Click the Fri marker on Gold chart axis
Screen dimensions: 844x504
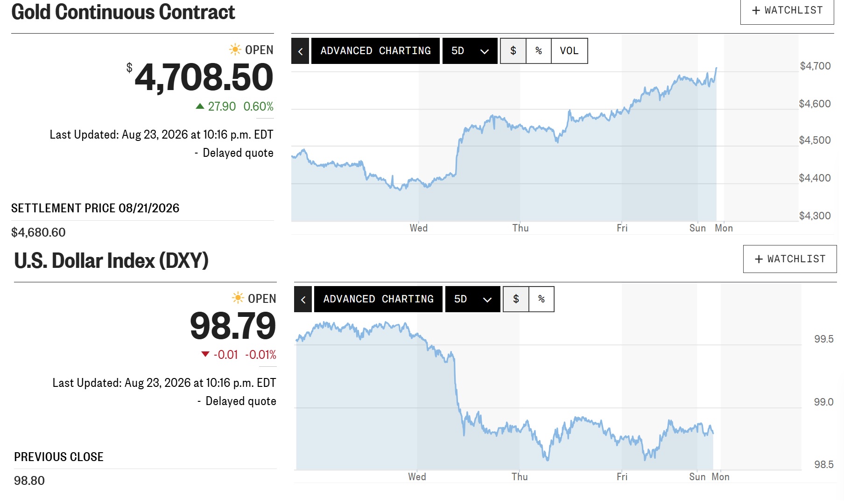[x=622, y=228]
